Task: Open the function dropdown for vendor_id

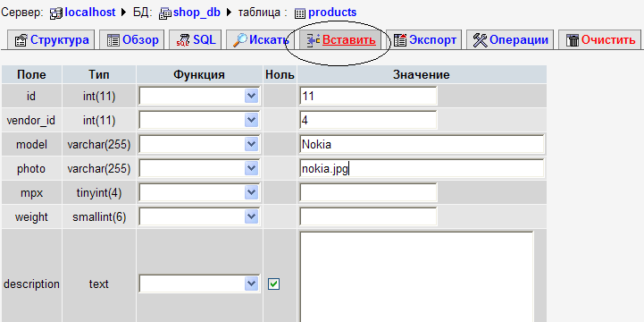Action: click(199, 120)
